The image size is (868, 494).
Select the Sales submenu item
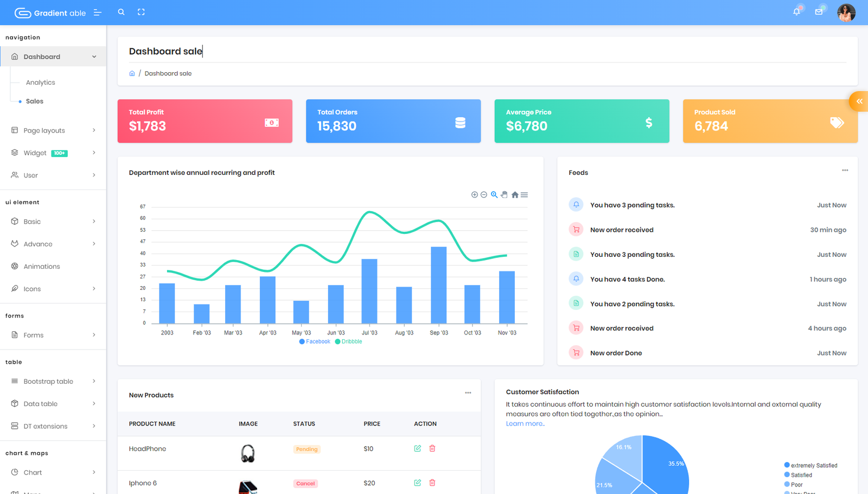point(35,101)
